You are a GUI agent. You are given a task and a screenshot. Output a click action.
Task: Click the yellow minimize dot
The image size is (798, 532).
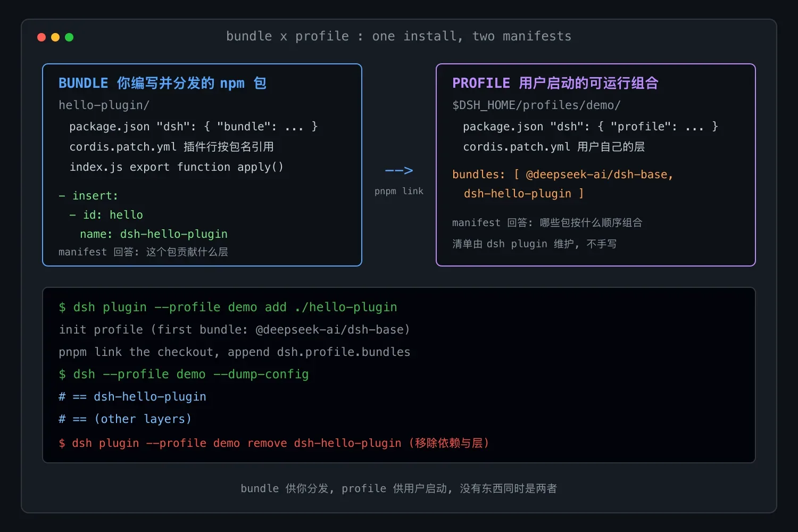coord(55,37)
